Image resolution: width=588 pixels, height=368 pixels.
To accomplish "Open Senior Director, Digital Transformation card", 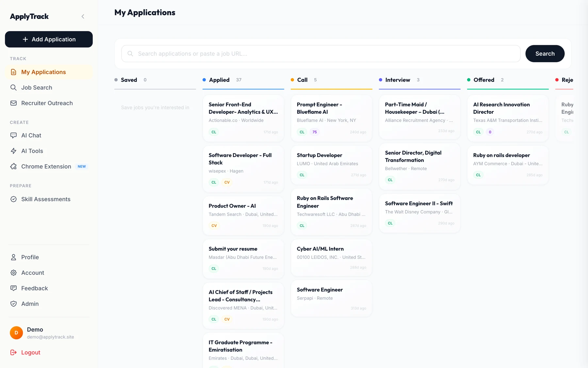I will point(420,166).
